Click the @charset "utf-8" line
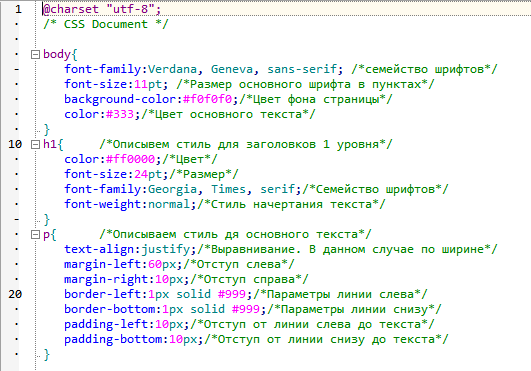This screenshot has height=371, width=531. tap(102, 9)
